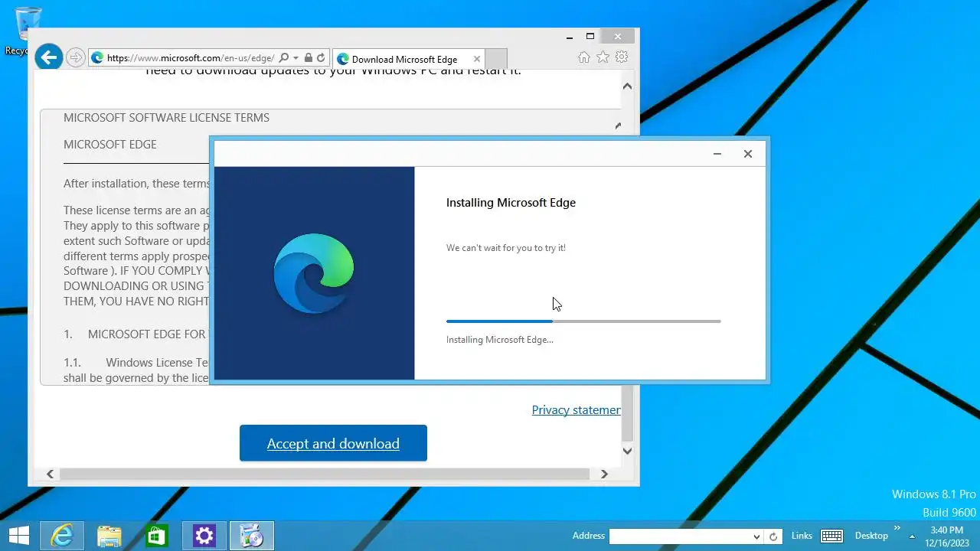
Task: Close the Download Microsoft Edge tab
Action: (477, 59)
